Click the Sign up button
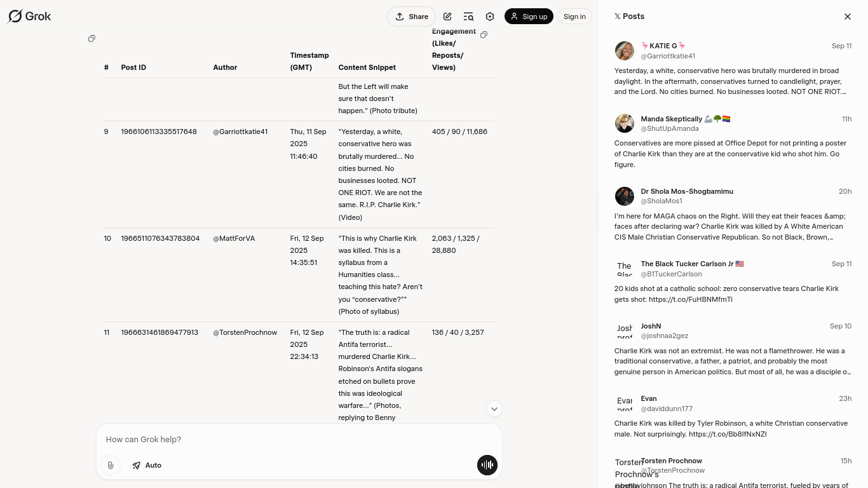 [529, 17]
